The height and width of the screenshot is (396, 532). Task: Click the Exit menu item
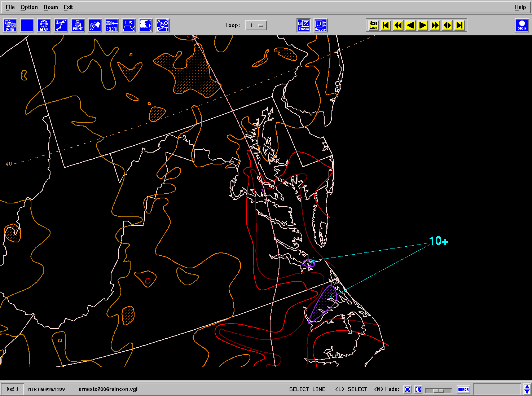(68, 7)
